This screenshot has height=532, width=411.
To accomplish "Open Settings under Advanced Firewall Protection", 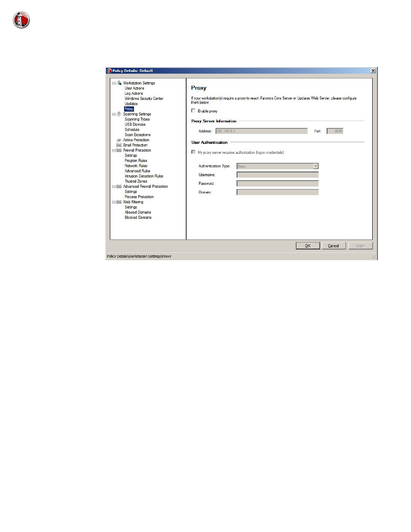I will tap(131, 192).
